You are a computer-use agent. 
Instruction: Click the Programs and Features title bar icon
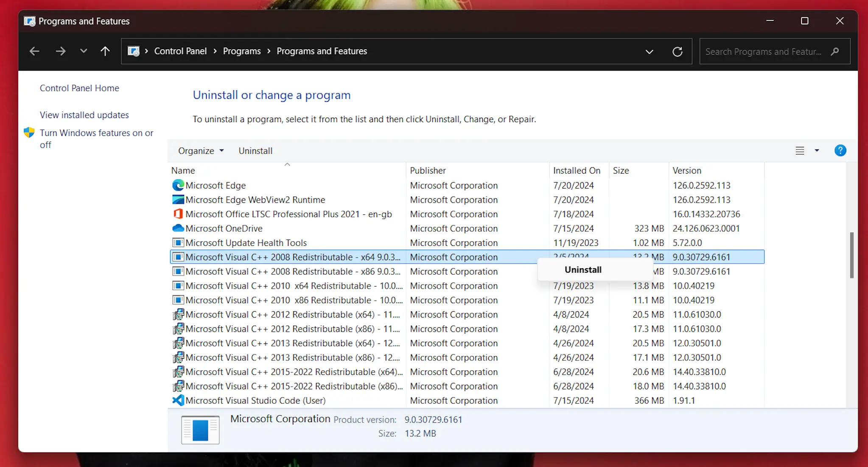click(30, 21)
